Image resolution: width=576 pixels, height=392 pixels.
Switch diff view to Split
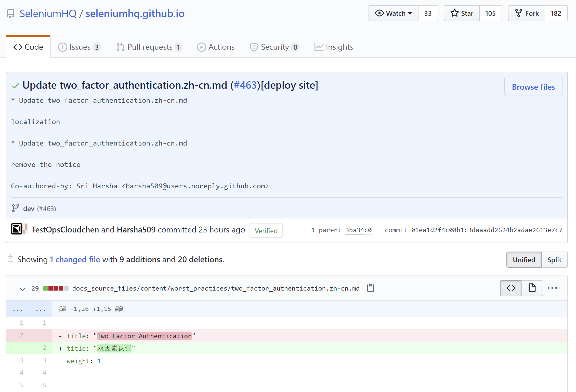(554, 260)
